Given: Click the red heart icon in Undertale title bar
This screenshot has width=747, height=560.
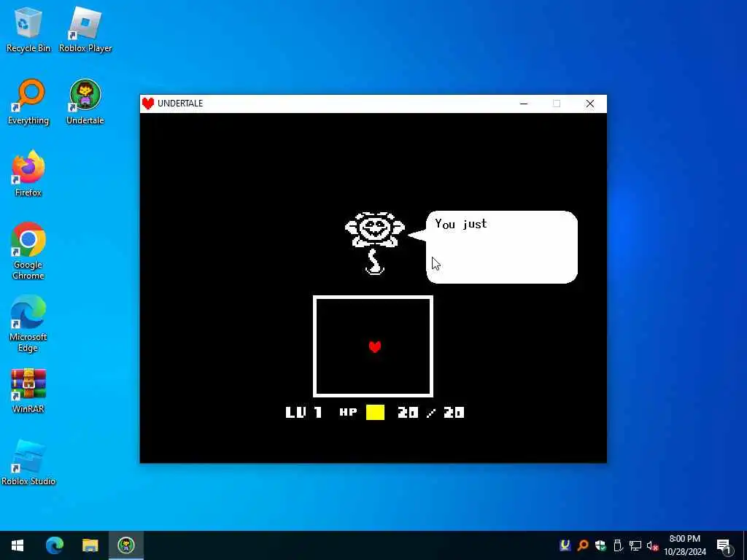Looking at the screenshot, I should pyautogui.click(x=148, y=104).
